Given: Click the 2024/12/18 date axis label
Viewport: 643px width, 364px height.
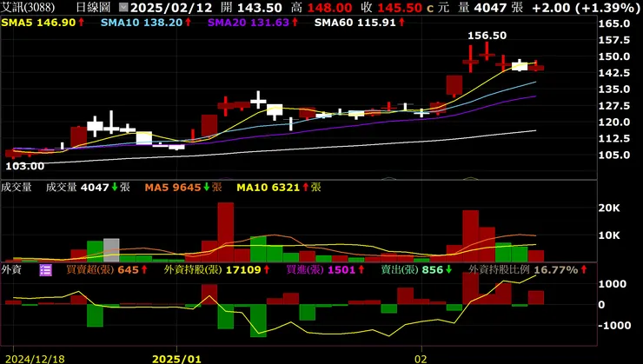Looking at the screenshot, I should pyautogui.click(x=35, y=359).
